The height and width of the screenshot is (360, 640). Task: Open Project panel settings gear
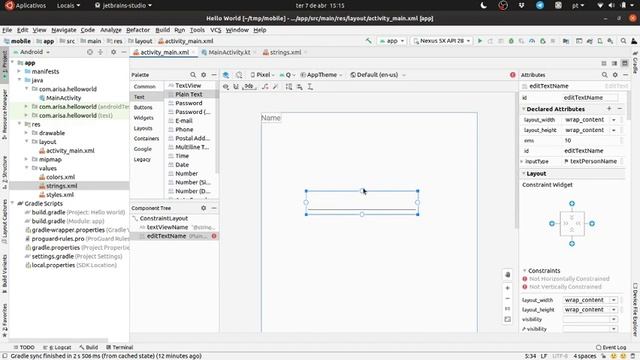113,52
